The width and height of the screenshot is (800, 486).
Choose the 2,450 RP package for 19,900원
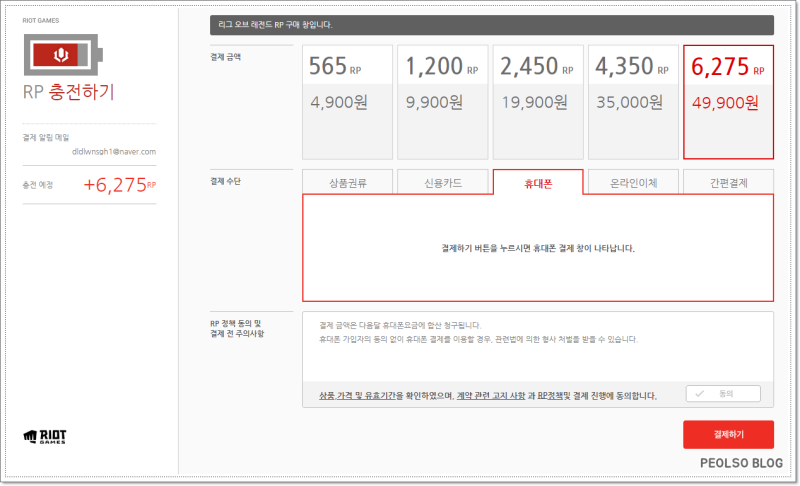click(538, 102)
